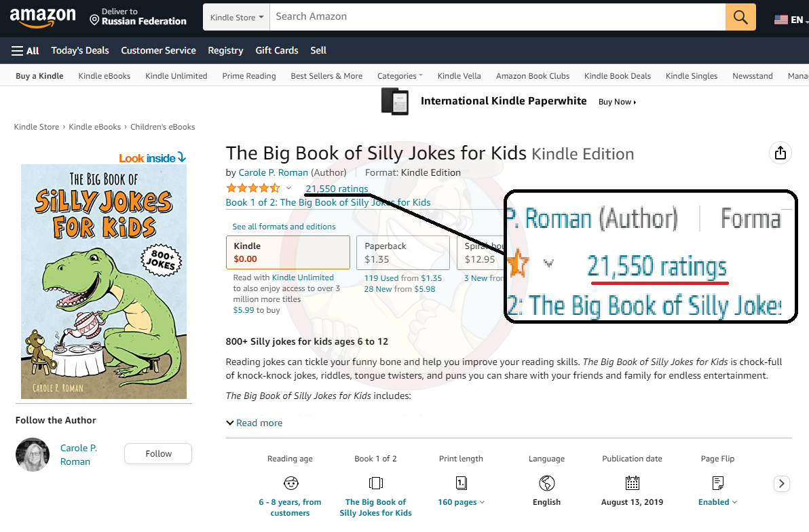Click the orange search magnifier button
Viewport: 809px width, 532px height.
[x=740, y=17]
